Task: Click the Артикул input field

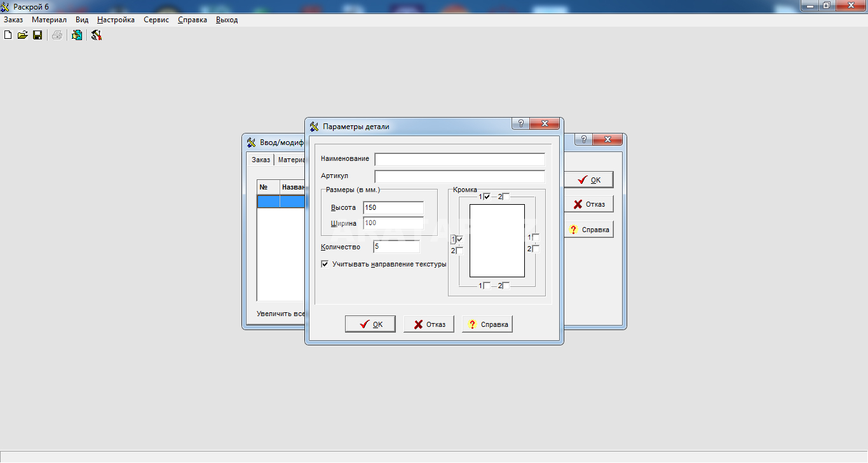Action: point(460,176)
